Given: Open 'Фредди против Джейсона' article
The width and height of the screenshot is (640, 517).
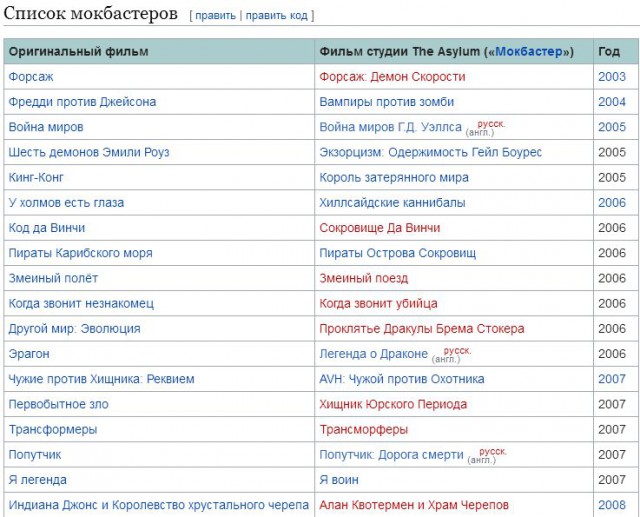Looking at the screenshot, I should (x=82, y=102).
